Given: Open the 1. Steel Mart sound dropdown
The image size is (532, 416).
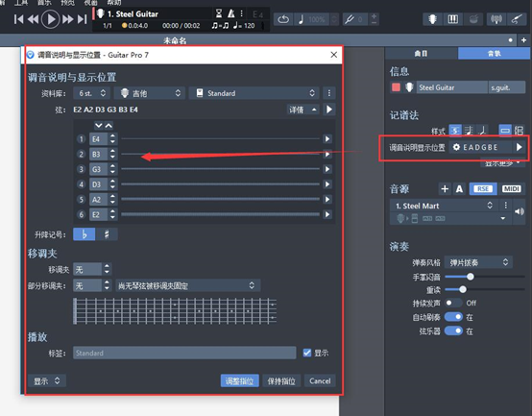Looking at the screenshot, I should coord(444,206).
